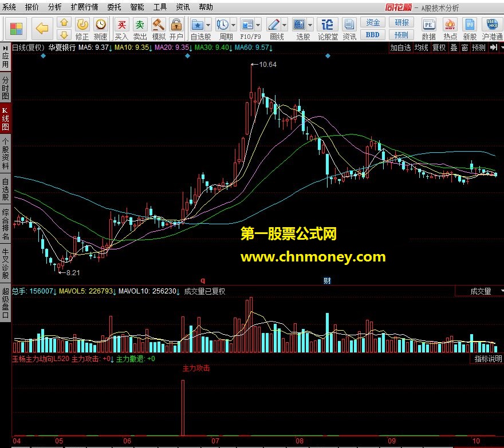
Task: Select the 画线 draw line pencil icon
Action: click(x=274, y=25)
